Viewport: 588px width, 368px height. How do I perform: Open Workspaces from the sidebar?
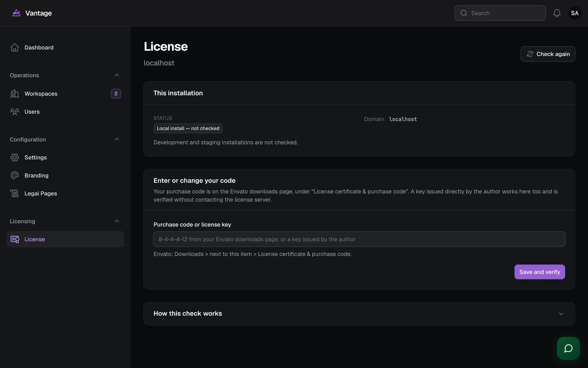coord(65,94)
